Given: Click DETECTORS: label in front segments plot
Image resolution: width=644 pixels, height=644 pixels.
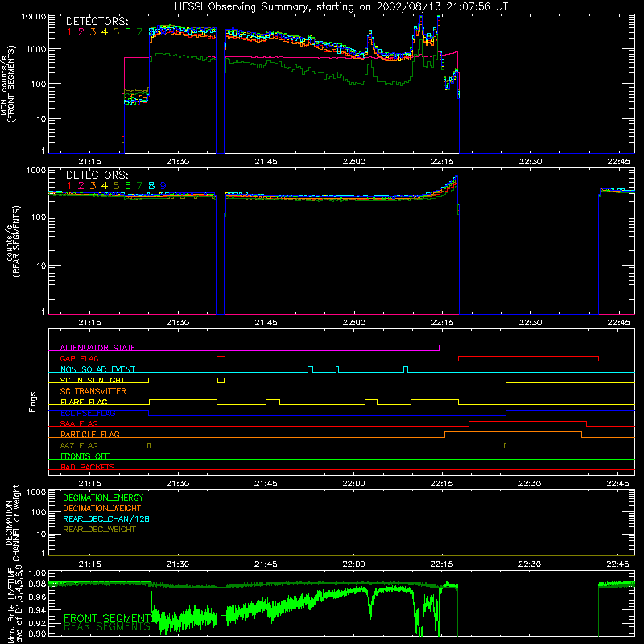Looking at the screenshot, I should [97, 21].
